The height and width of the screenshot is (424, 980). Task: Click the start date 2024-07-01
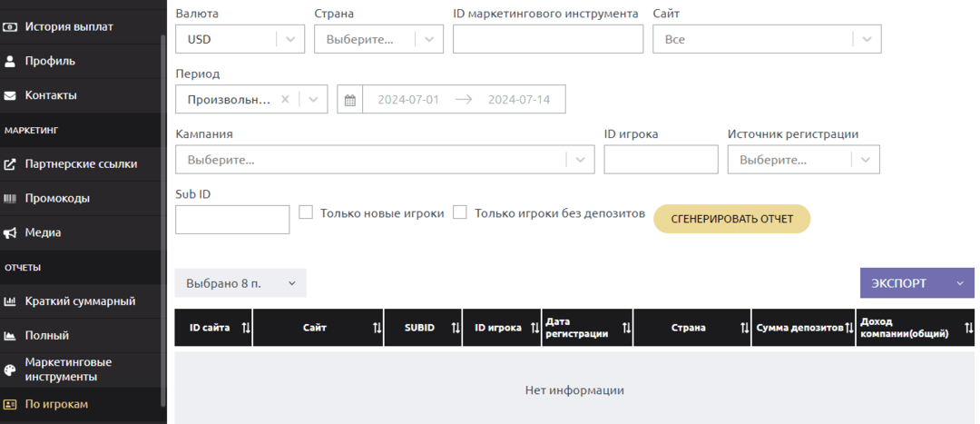(408, 100)
